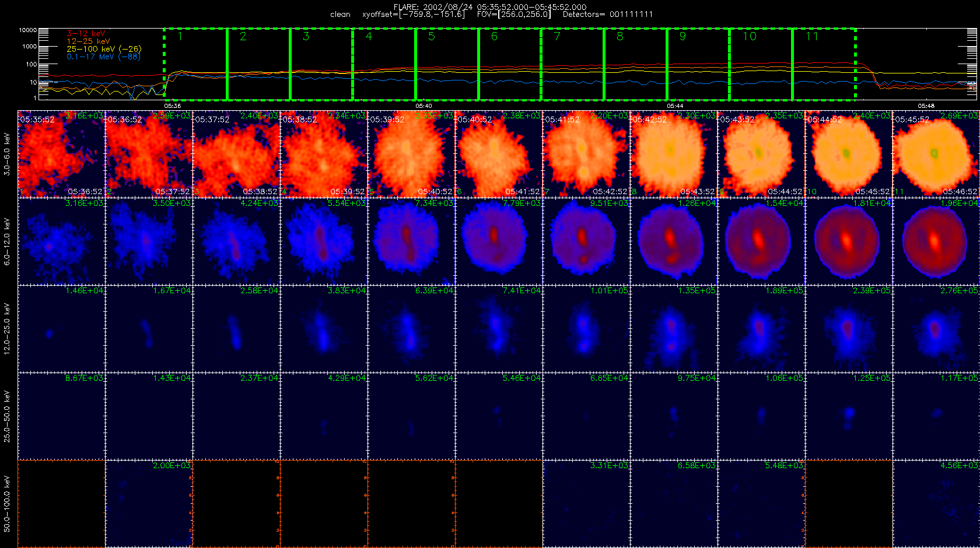Select interval 9 in the lightcurve plot
The height and width of the screenshot is (548, 980).
point(698,64)
